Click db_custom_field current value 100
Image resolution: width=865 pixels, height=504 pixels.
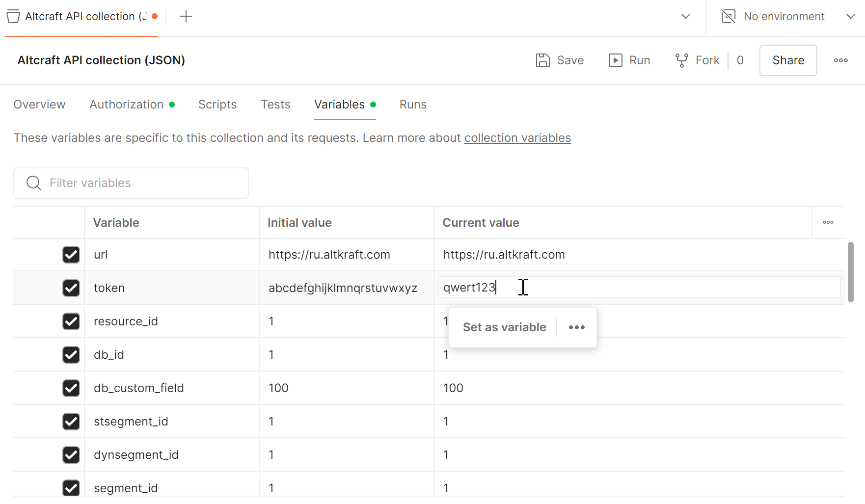(453, 388)
